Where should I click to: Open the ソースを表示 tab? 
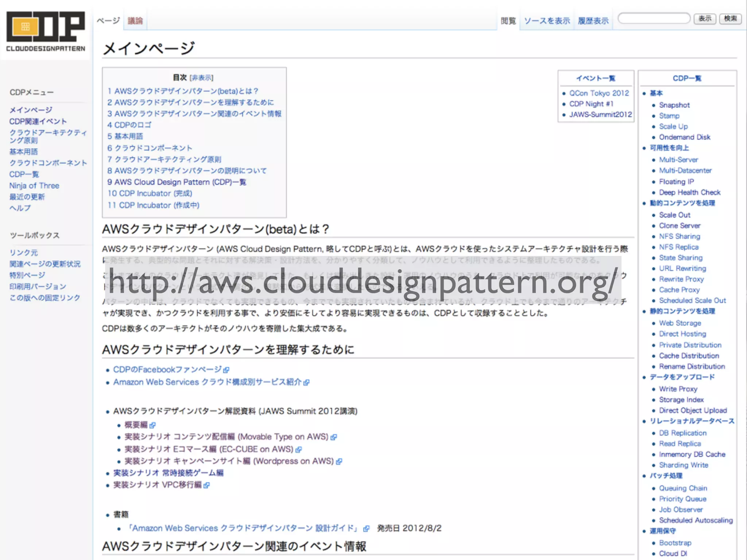click(x=547, y=21)
